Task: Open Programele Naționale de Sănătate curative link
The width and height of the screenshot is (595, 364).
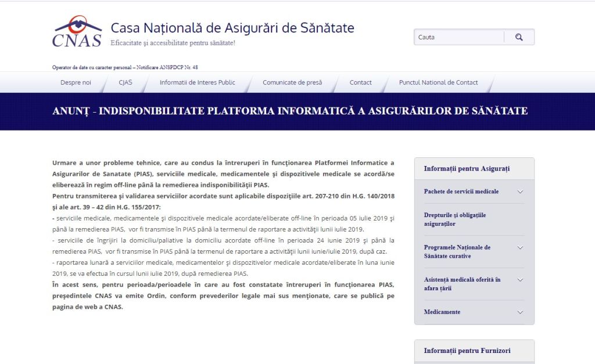Action: (x=457, y=251)
